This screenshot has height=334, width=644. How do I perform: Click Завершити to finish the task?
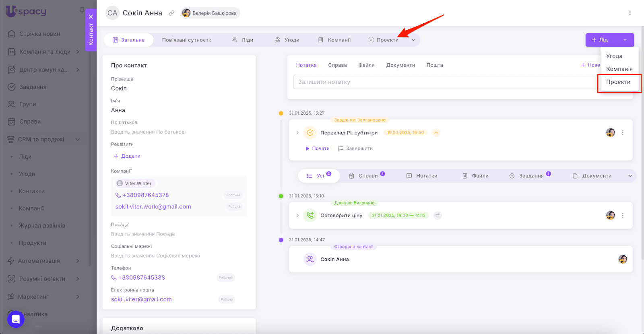pyautogui.click(x=355, y=148)
